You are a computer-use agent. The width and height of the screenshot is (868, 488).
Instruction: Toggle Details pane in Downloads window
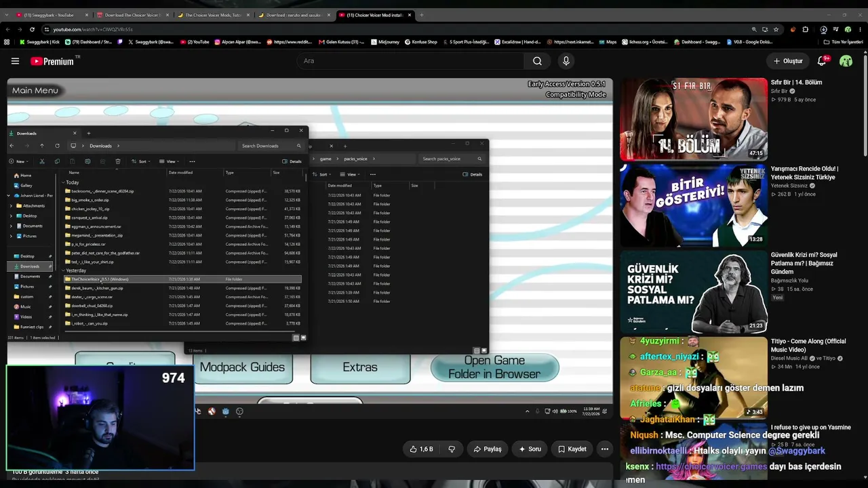(292, 161)
